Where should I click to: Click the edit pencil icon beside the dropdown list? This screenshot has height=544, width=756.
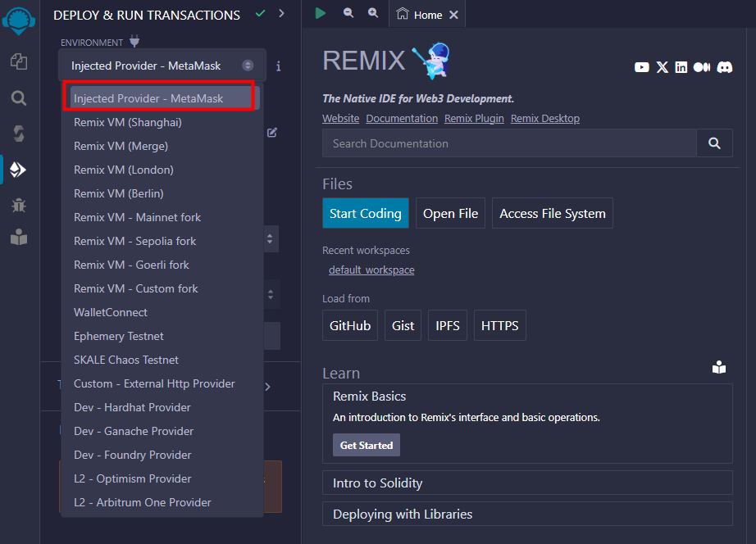coord(272,133)
